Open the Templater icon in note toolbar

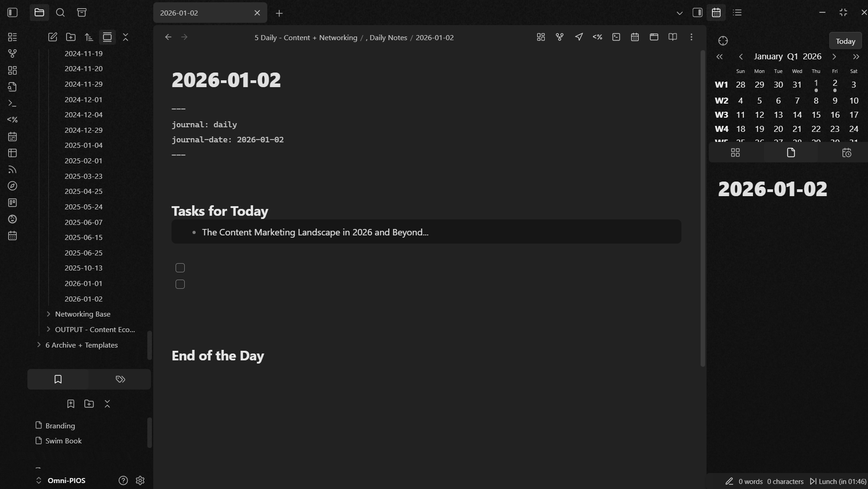597,37
